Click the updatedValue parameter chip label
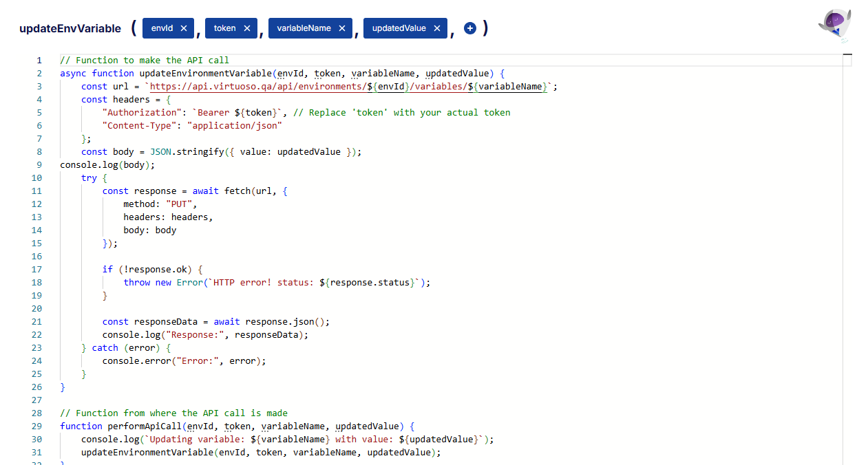868x465 pixels. coord(399,28)
